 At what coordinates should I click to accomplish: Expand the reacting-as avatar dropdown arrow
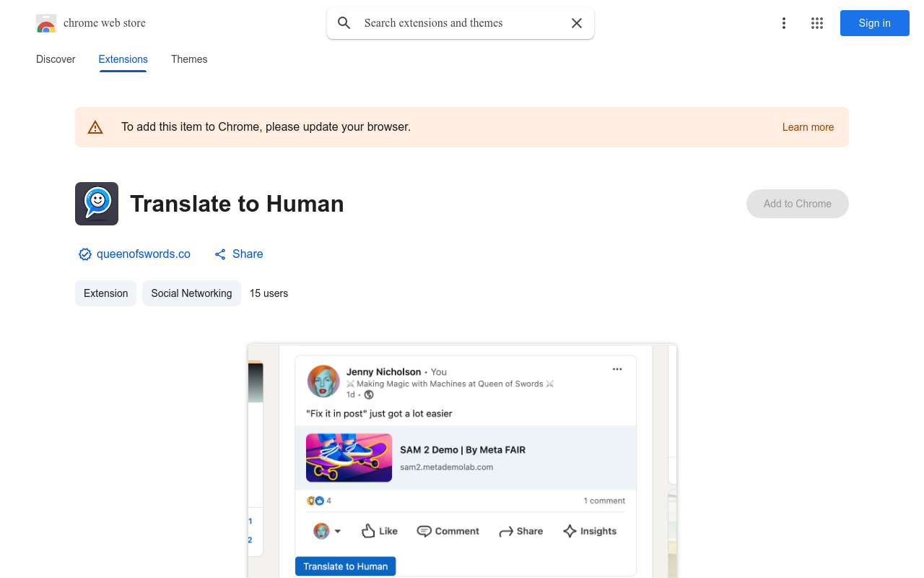pyautogui.click(x=338, y=531)
